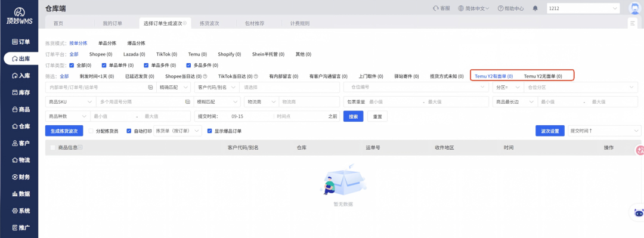Toggle the 显示爆品订单 checkbox

tap(210, 131)
